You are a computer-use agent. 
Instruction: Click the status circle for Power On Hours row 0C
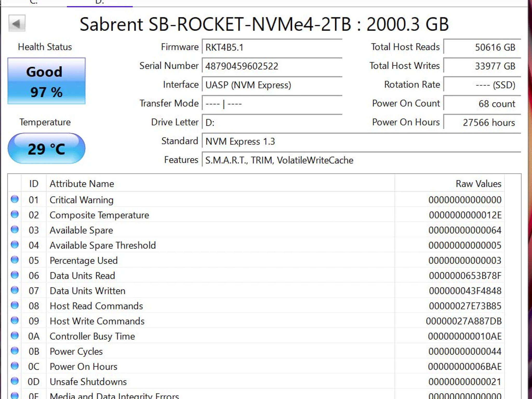[15, 366]
